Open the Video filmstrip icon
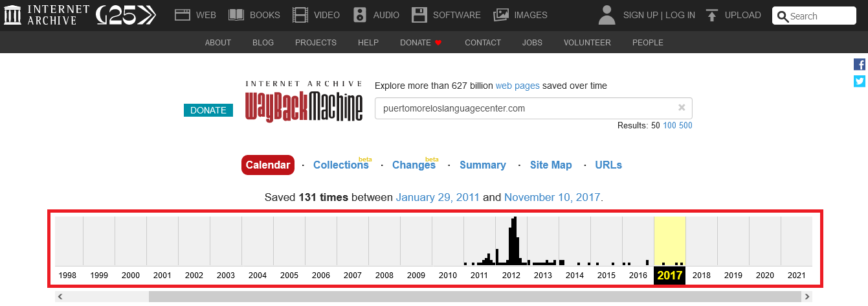Image resolution: width=868 pixels, height=306 pixels. pos(300,15)
